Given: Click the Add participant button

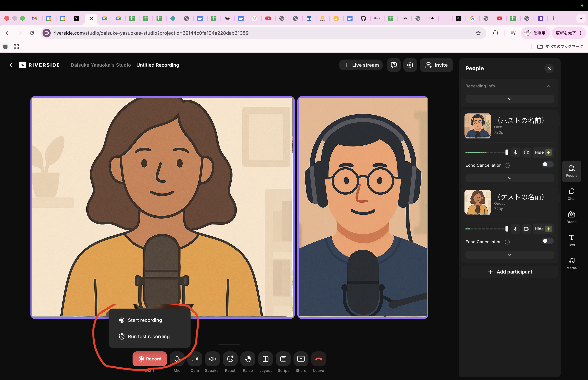Looking at the screenshot, I should (x=510, y=272).
